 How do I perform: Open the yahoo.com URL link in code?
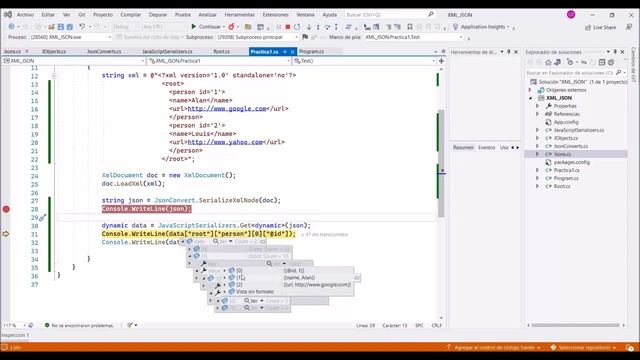[x=225, y=142]
